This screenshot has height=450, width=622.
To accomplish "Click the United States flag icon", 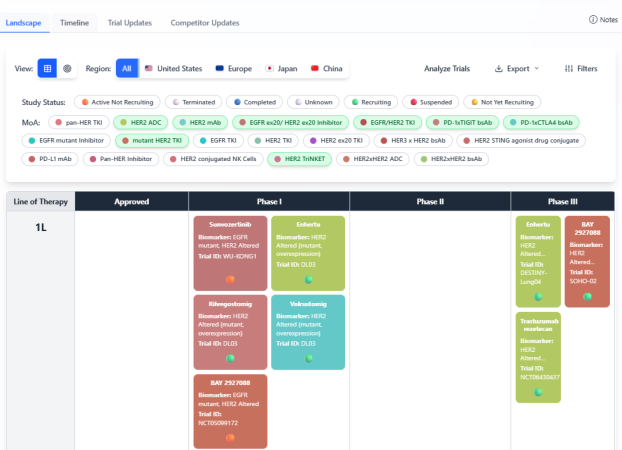I will 149,69.
